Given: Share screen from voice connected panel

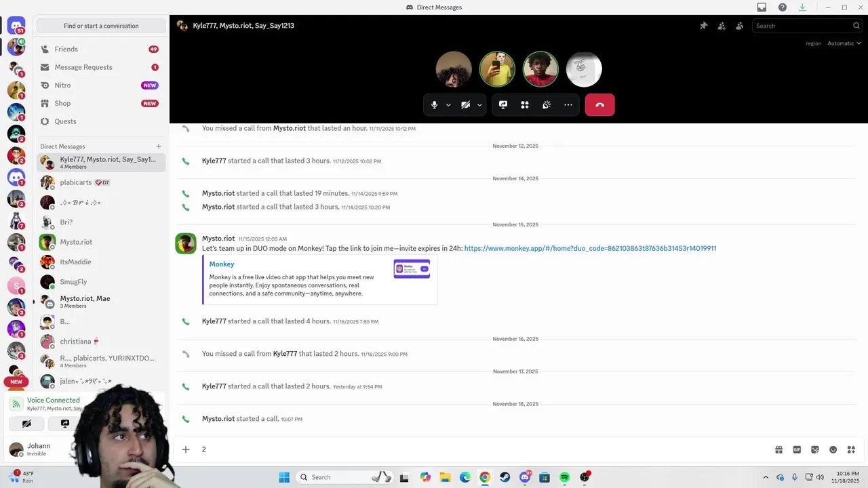Looking at the screenshot, I should point(65,424).
